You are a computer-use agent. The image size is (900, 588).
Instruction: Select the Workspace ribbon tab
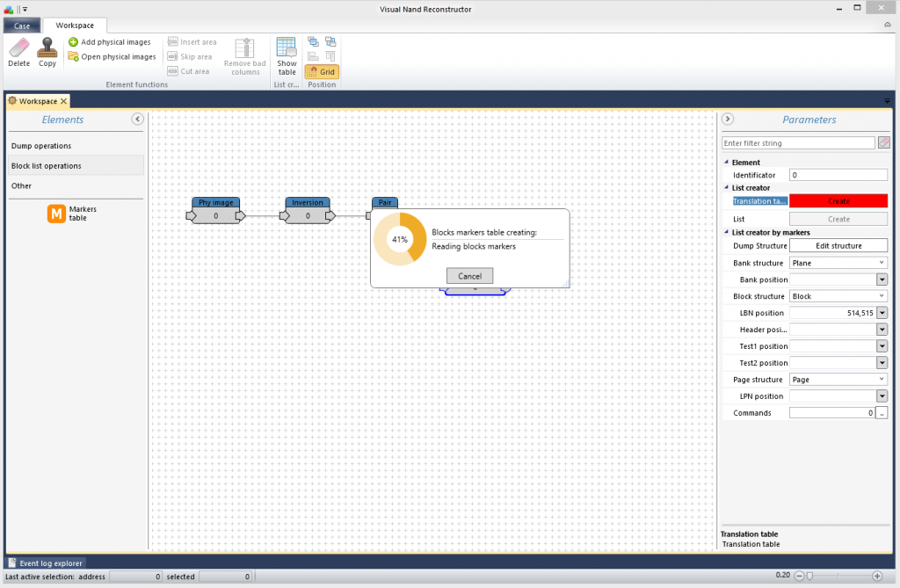(75, 25)
